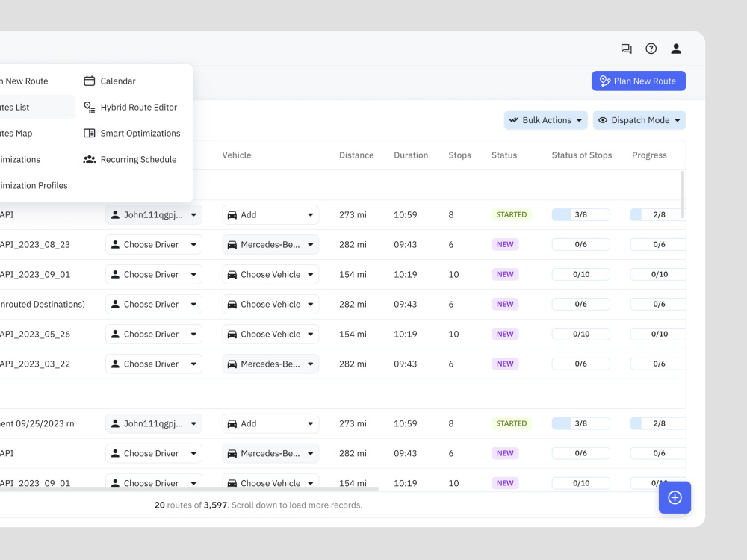The image size is (747, 560).
Task: Expand Choose Driver dropdown for API_2023_08_23
Action: pyautogui.click(x=154, y=245)
